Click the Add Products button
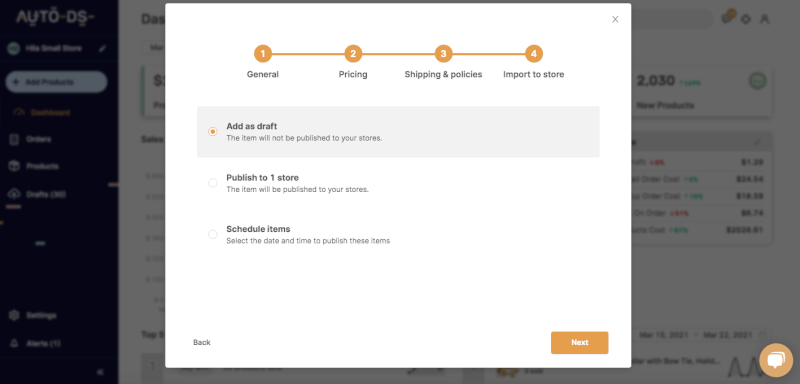Viewport: 800px width, 384px height. 56,82
